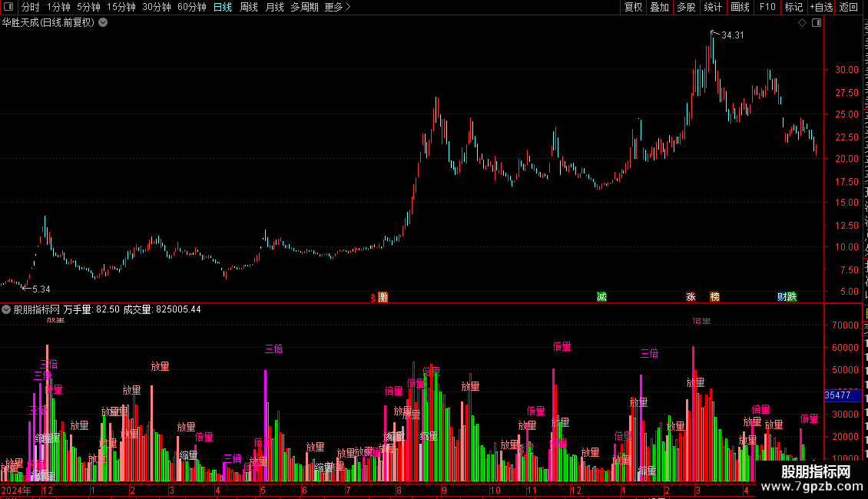Click the green 减 event marker

(601, 297)
